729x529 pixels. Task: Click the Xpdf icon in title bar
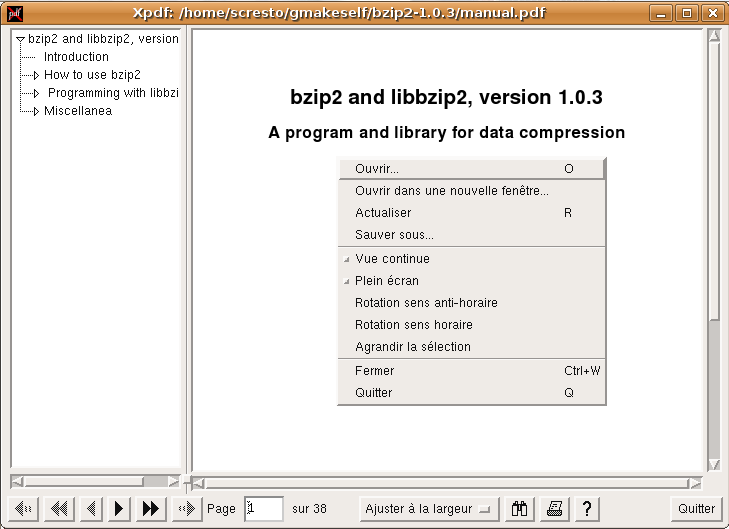[x=14, y=13]
